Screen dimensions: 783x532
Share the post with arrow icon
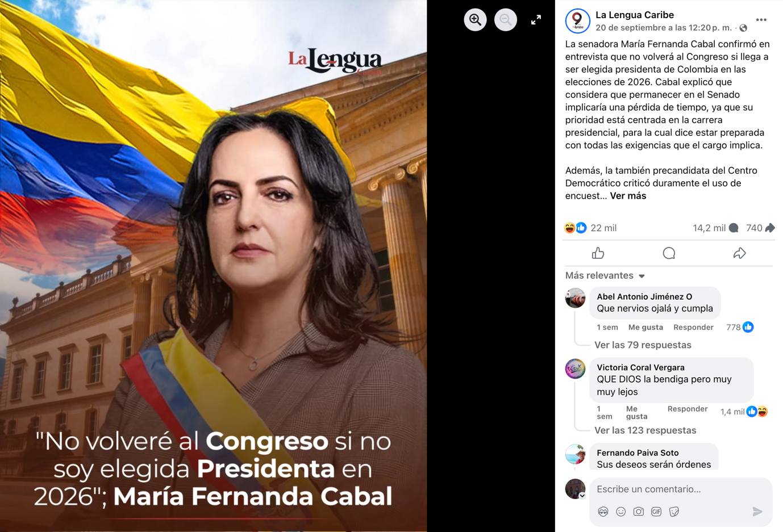739,253
